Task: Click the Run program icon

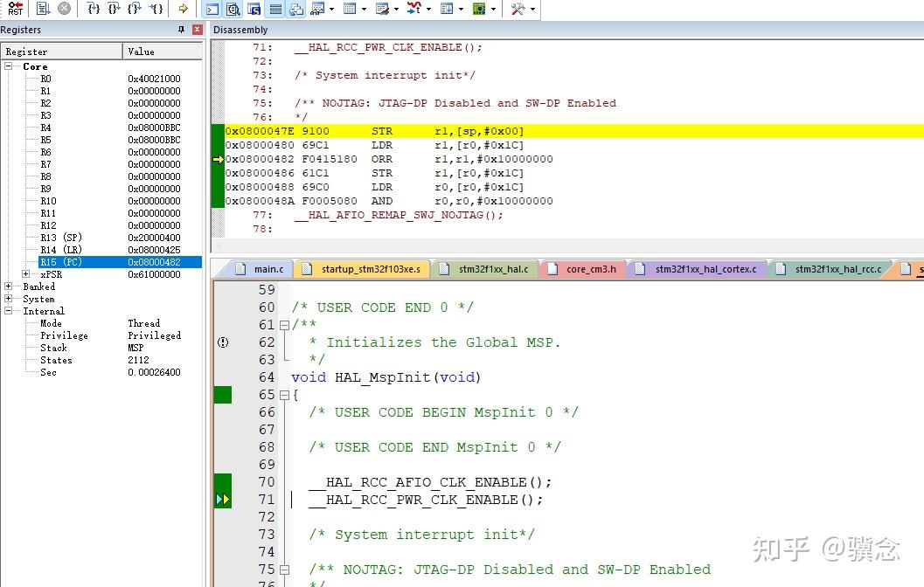Action: click(x=44, y=9)
